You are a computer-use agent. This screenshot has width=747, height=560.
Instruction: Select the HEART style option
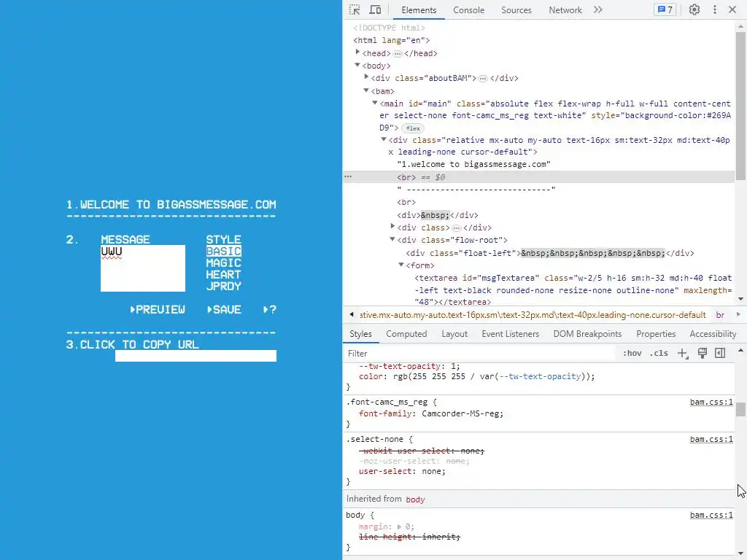223,274
